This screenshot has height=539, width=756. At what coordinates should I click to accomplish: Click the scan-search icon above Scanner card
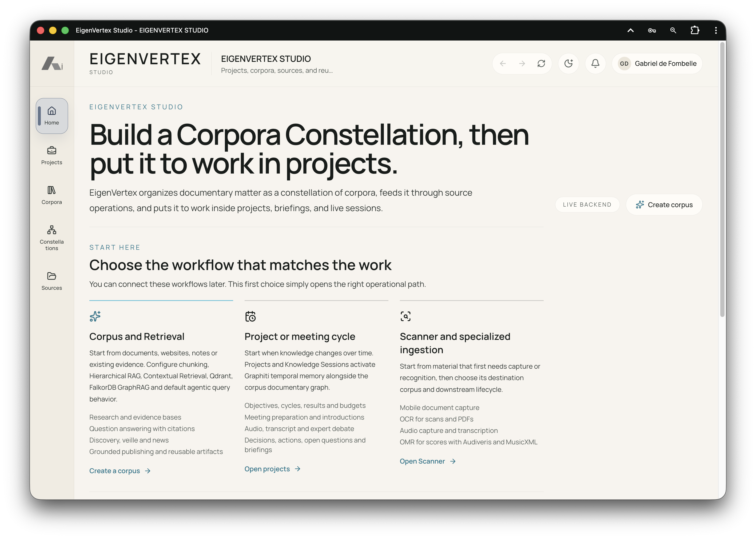point(405,316)
